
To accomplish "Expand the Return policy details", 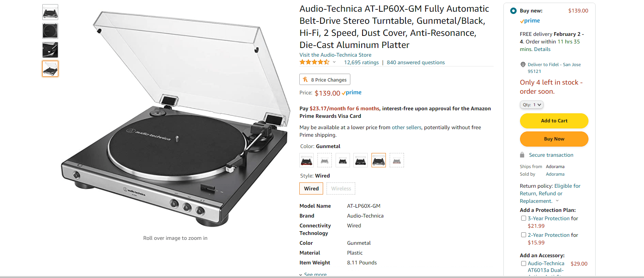I will pyautogui.click(x=557, y=201).
